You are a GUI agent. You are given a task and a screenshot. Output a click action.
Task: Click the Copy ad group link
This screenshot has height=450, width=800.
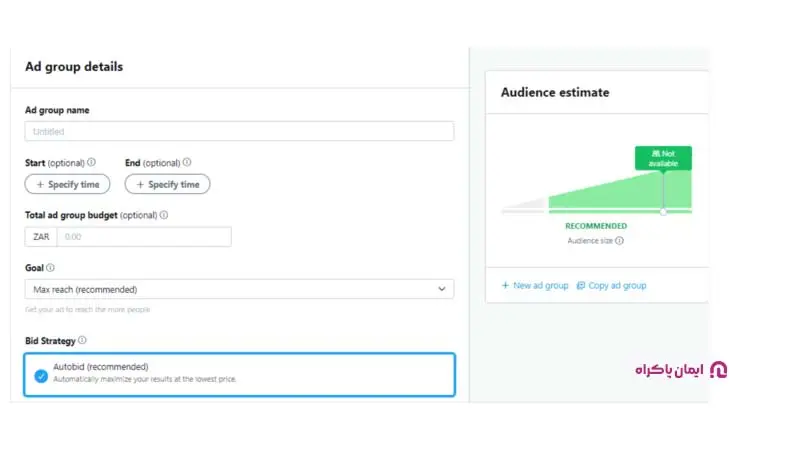tap(617, 286)
